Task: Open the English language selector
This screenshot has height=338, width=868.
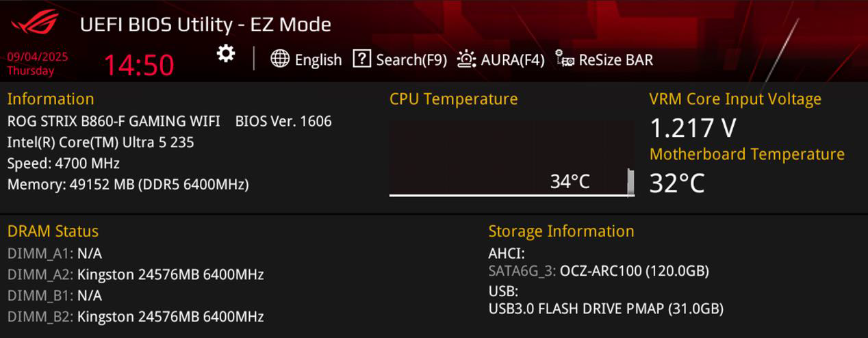Action: click(318, 60)
